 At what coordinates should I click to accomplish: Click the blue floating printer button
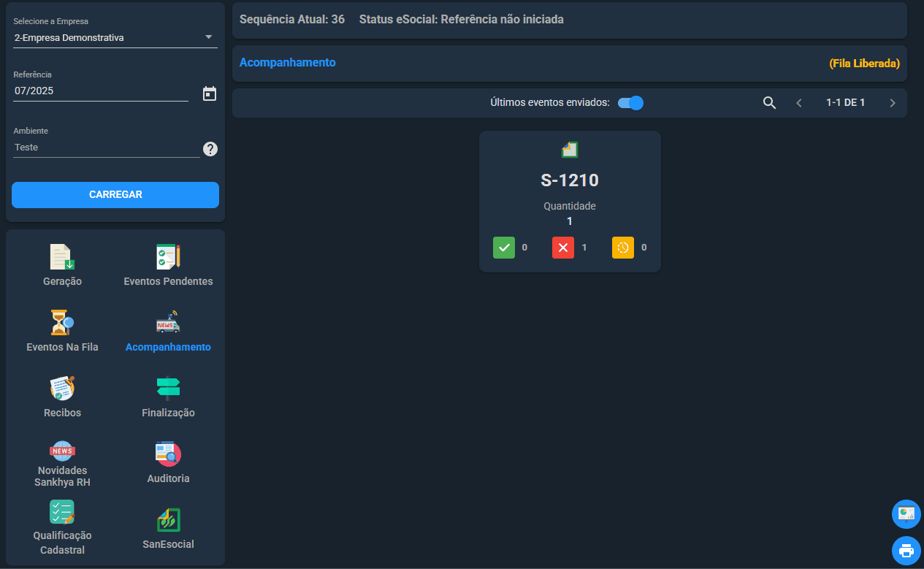click(x=906, y=550)
